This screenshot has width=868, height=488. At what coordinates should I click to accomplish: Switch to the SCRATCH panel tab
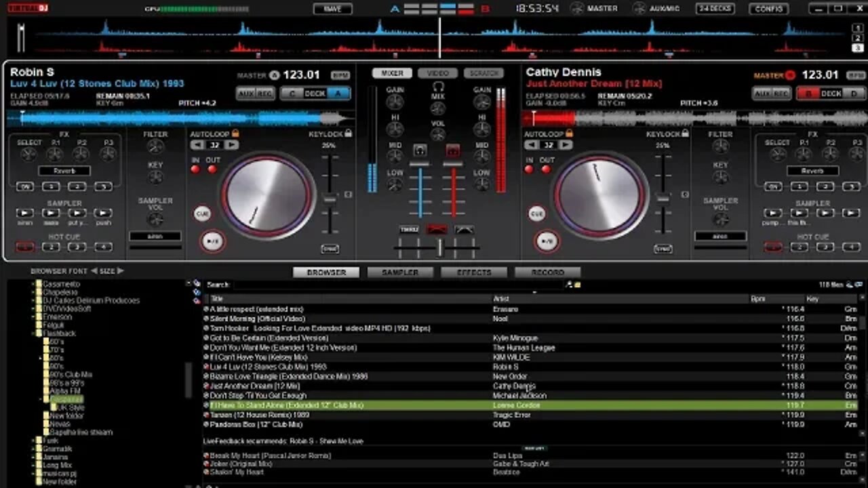click(x=484, y=73)
